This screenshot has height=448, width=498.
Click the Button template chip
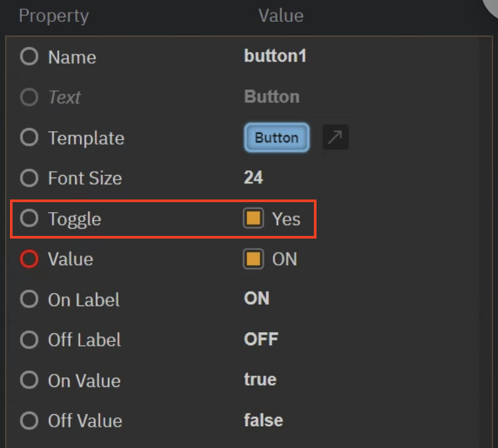(277, 138)
